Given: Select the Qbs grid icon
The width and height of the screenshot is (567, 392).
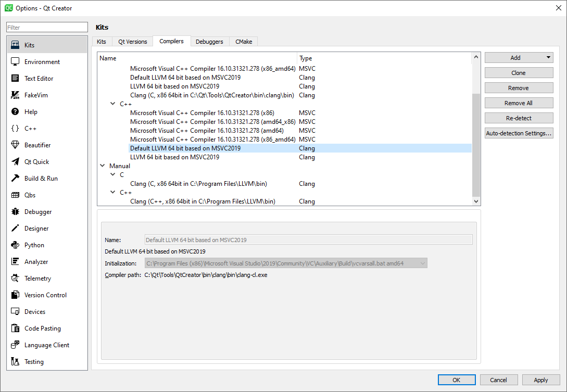Looking at the screenshot, I should 15,195.
